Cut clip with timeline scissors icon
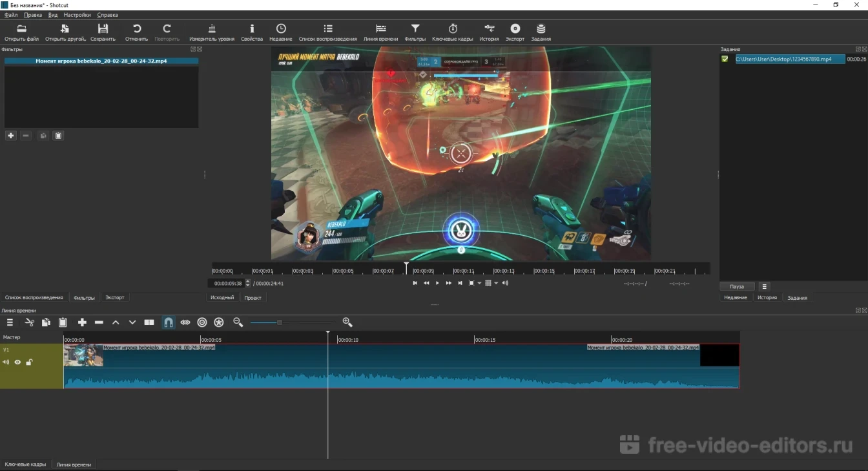 (x=29, y=322)
